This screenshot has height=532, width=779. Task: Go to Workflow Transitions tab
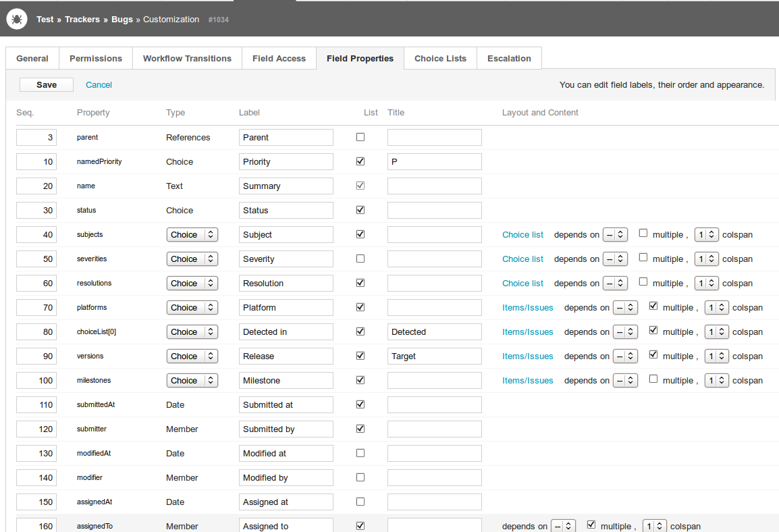(187, 58)
